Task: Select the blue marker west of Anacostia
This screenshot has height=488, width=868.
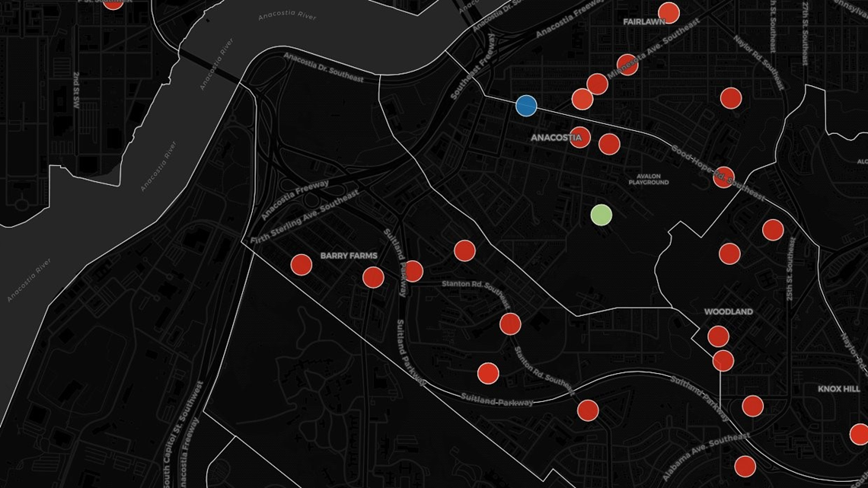Action: (x=525, y=107)
